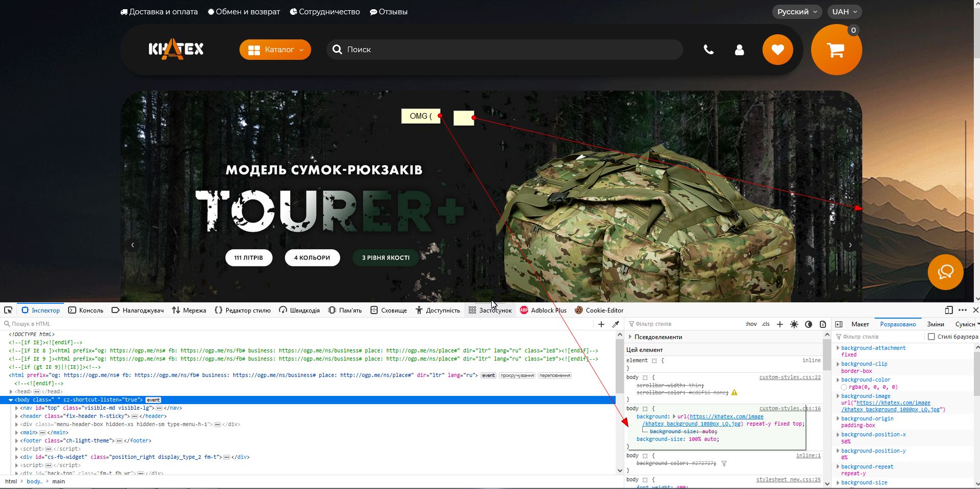
Task: Focus the Пошук в HTML field
Action: coord(297,324)
